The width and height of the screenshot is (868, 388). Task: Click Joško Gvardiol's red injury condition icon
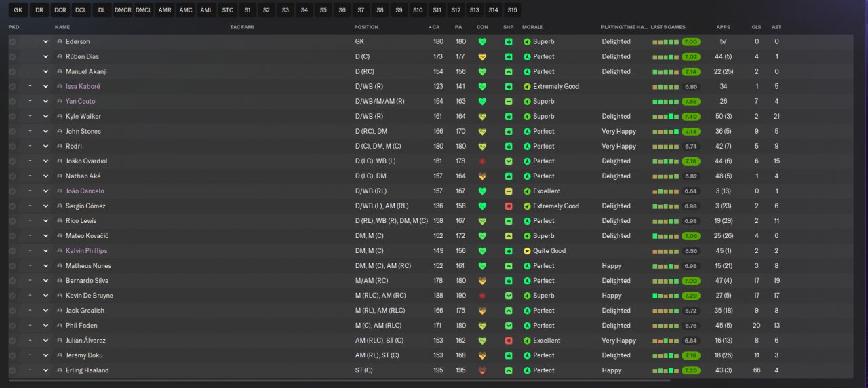[x=482, y=161]
